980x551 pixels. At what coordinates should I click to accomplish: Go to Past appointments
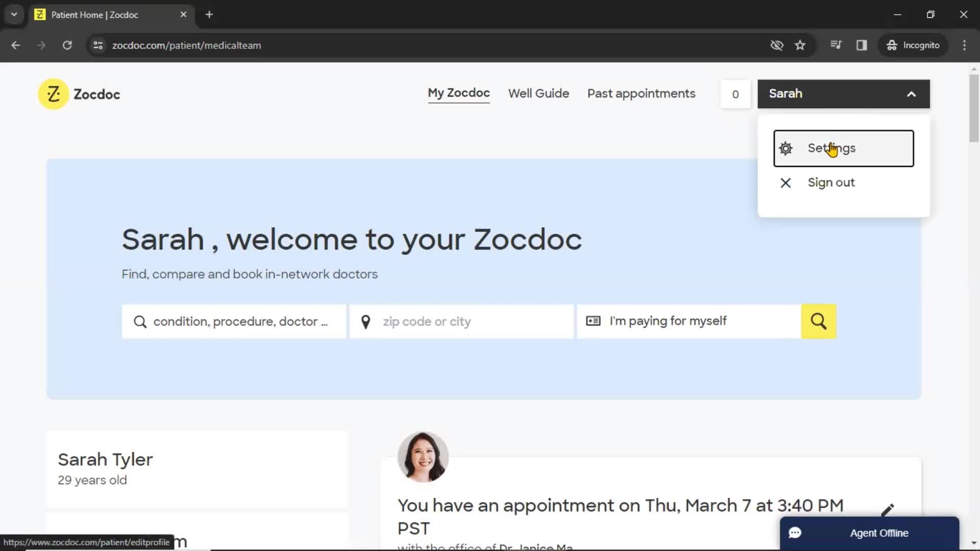[641, 94]
